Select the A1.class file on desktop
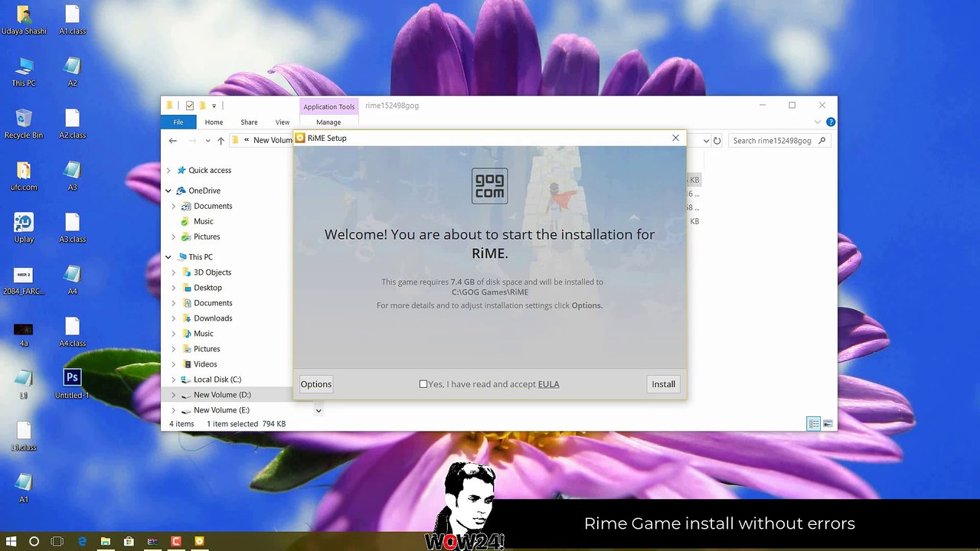 click(x=72, y=20)
